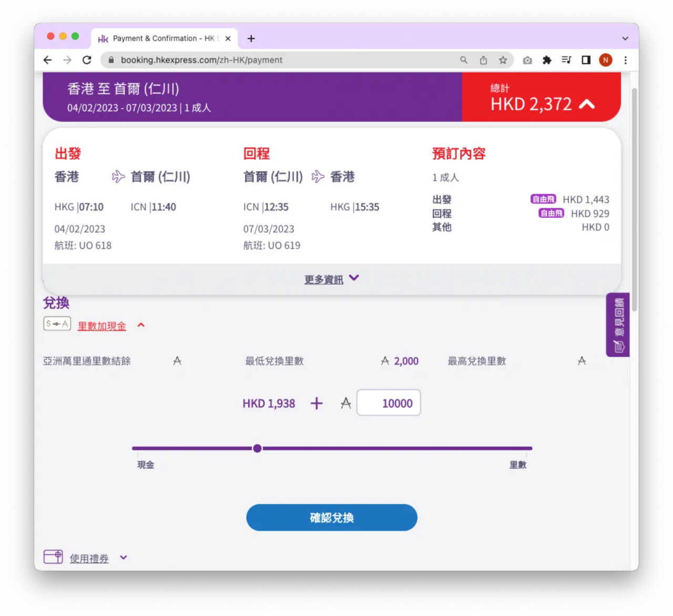Open the extensions puzzle icon
This screenshot has width=673, height=616.
547,60
